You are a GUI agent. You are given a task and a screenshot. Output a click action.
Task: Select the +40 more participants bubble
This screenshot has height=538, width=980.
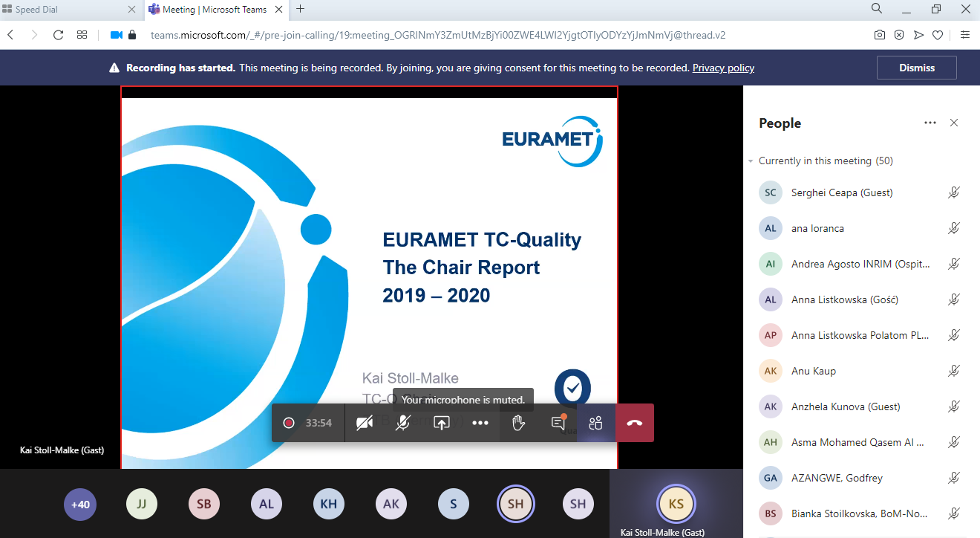80,504
